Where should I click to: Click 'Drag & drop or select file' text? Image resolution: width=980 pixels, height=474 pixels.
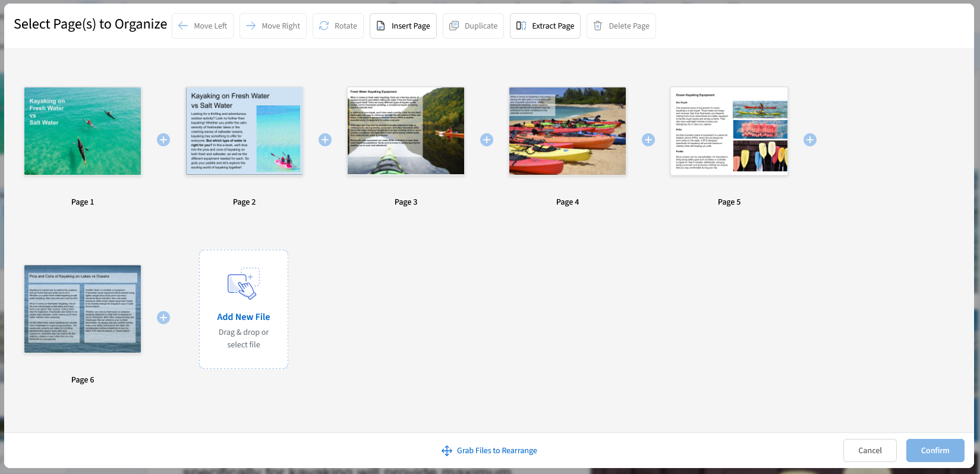coord(244,338)
